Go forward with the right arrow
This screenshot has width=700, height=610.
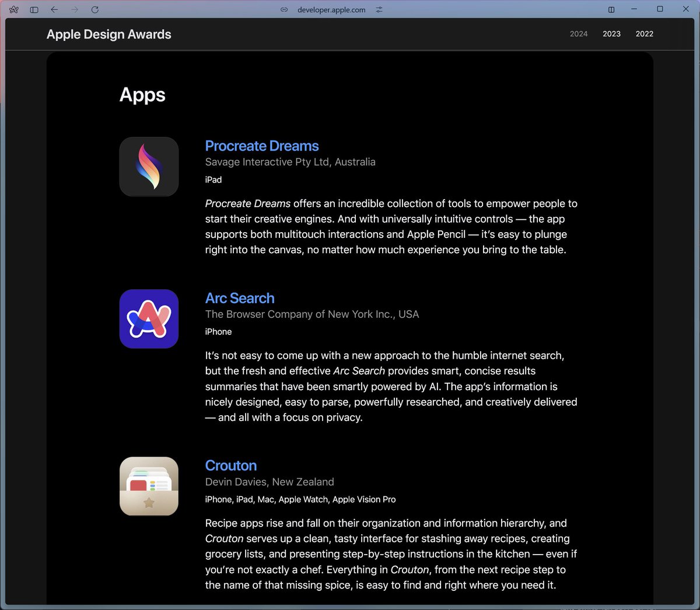[x=75, y=9]
